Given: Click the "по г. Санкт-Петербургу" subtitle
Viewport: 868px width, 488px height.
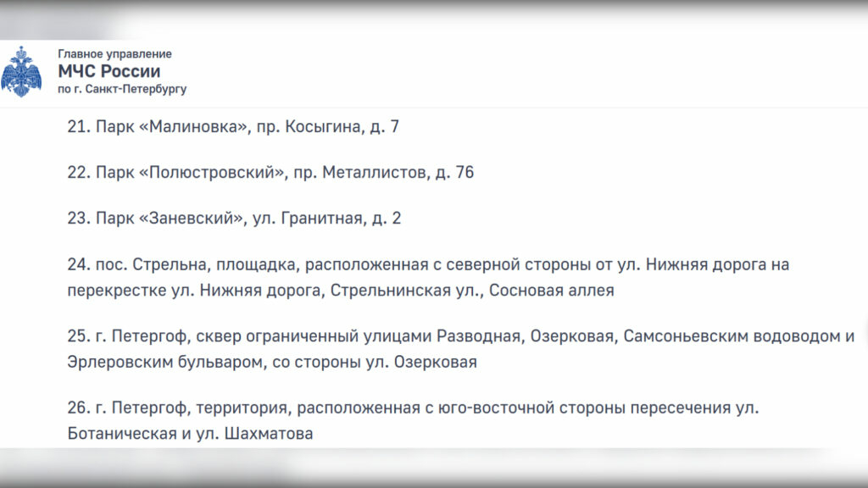Looking at the screenshot, I should 122,89.
